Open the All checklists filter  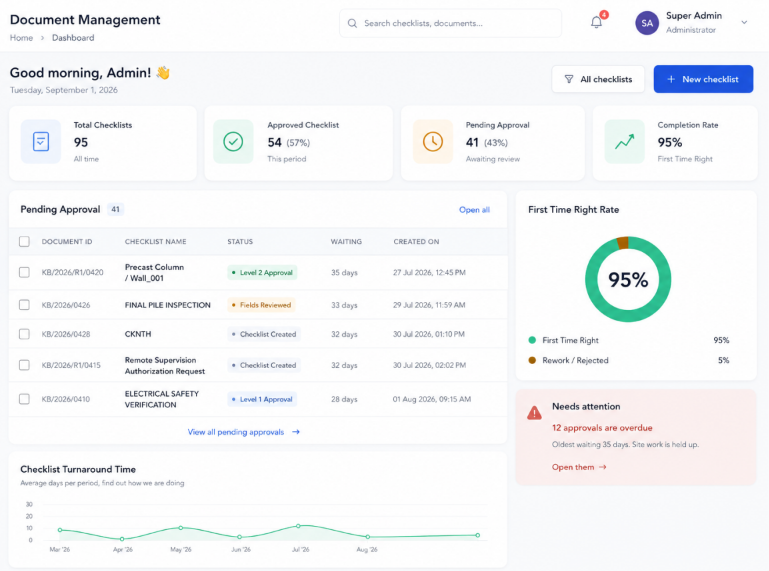pyautogui.click(x=598, y=79)
